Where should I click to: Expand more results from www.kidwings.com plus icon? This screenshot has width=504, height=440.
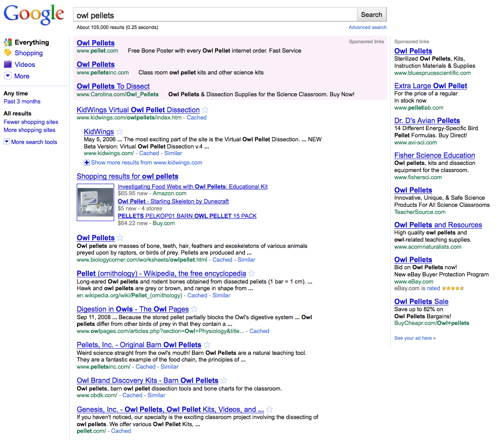(87, 163)
